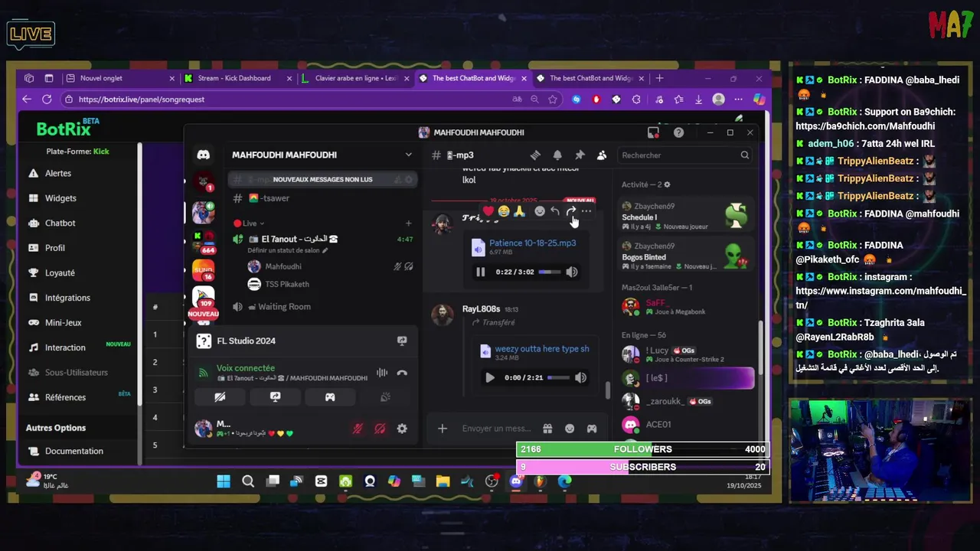Disconnect from voice with hang-up icon

click(x=402, y=373)
